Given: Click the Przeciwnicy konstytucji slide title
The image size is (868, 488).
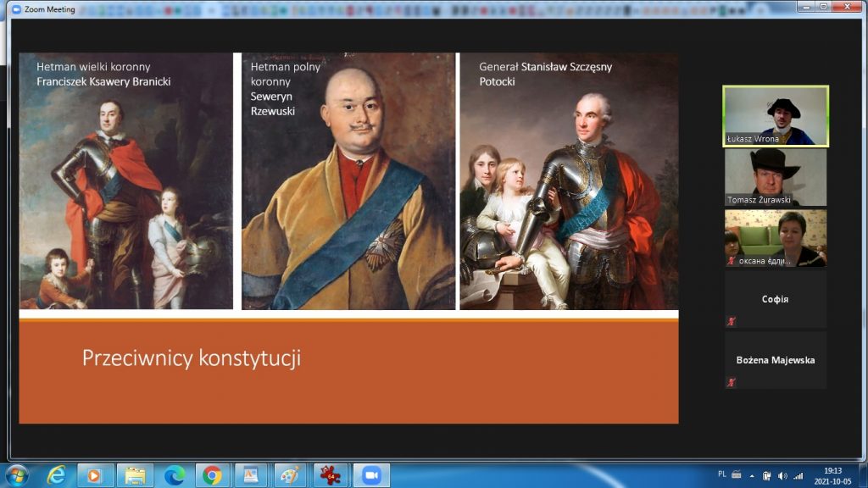Looking at the screenshot, I should (192, 358).
